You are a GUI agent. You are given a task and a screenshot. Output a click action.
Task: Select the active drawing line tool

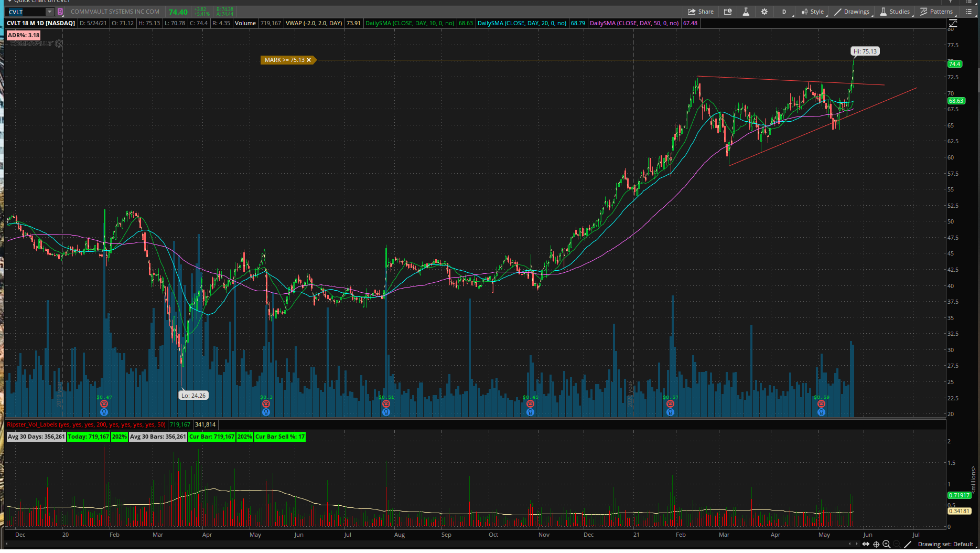[x=908, y=544]
